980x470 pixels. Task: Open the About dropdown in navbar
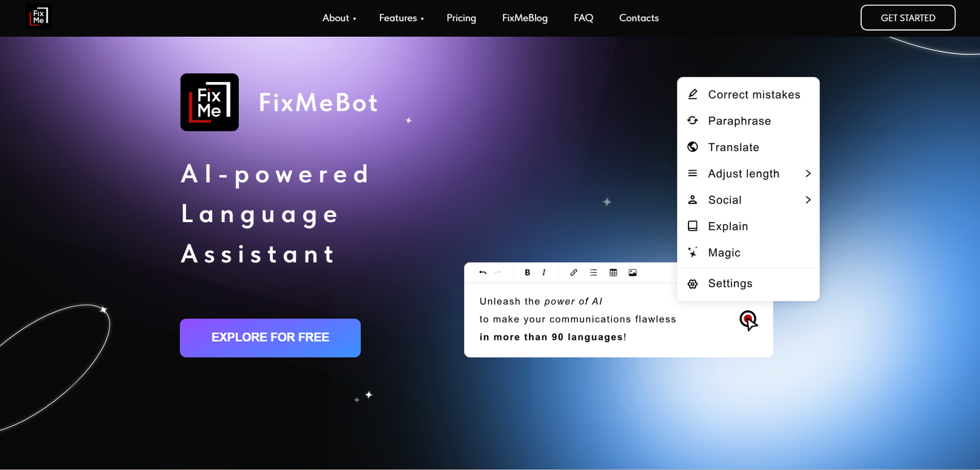pos(339,18)
